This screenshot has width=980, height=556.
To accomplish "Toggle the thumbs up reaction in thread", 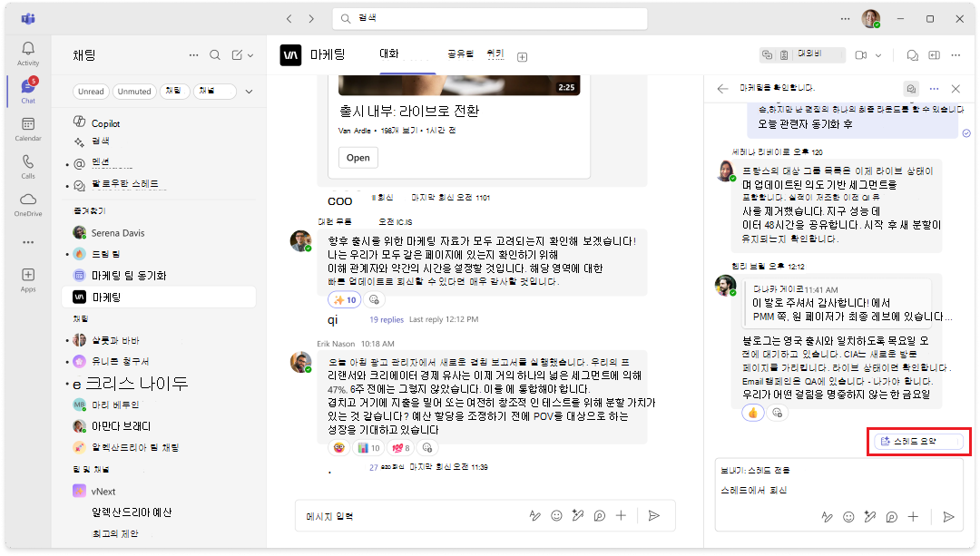I will [753, 413].
